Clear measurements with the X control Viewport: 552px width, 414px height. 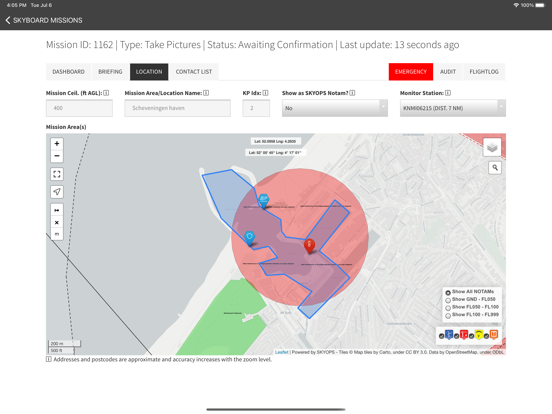tap(57, 222)
